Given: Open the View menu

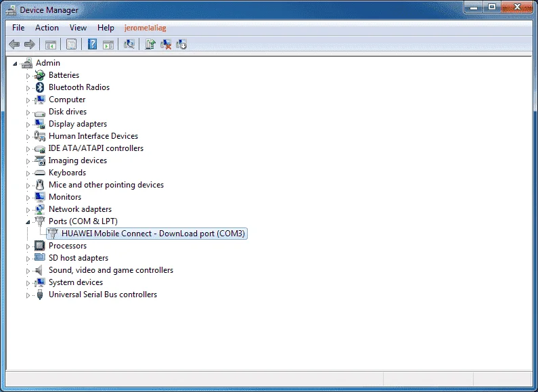Looking at the screenshot, I should (x=78, y=28).
